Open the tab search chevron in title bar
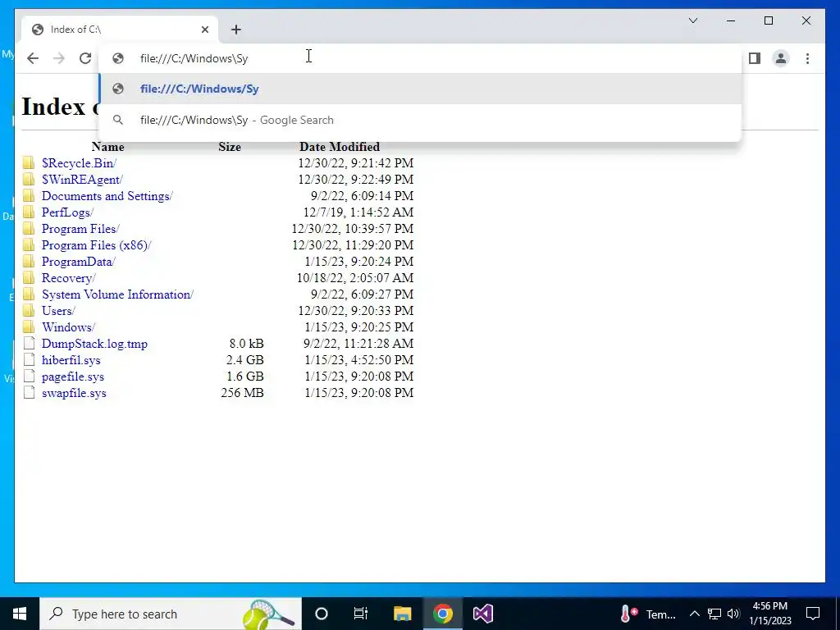 [693, 21]
